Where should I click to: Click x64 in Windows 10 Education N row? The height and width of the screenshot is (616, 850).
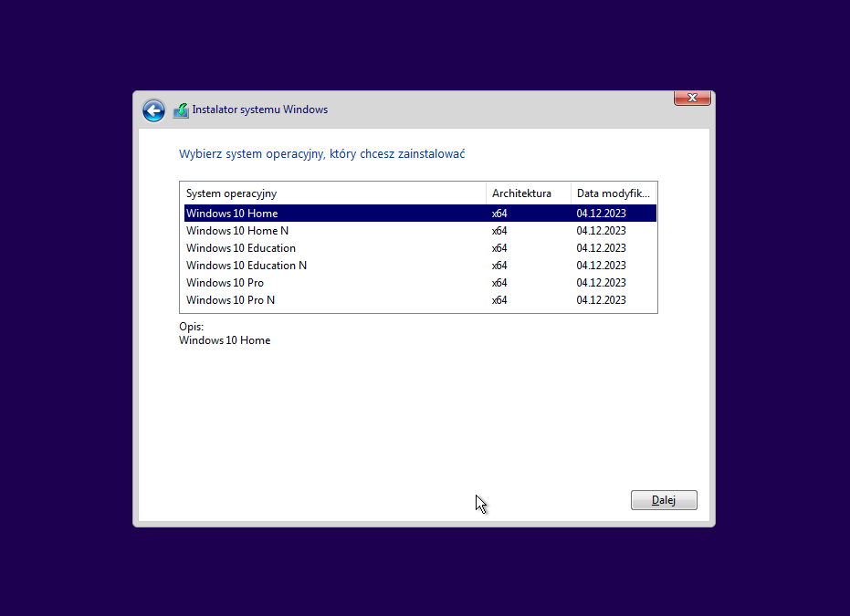pyautogui.click(x=499, y=266)
